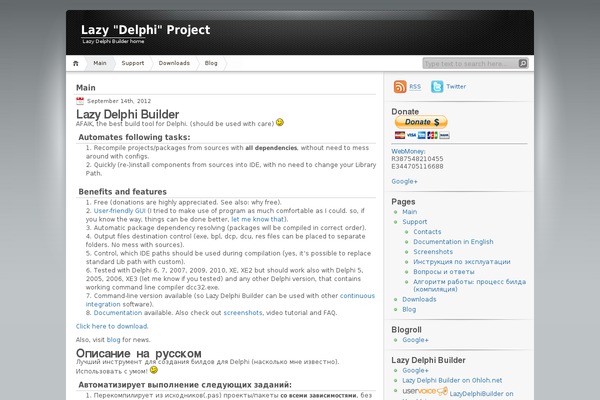Click the smiley after 'Использовать с умом!'

(x=153, y=370)
